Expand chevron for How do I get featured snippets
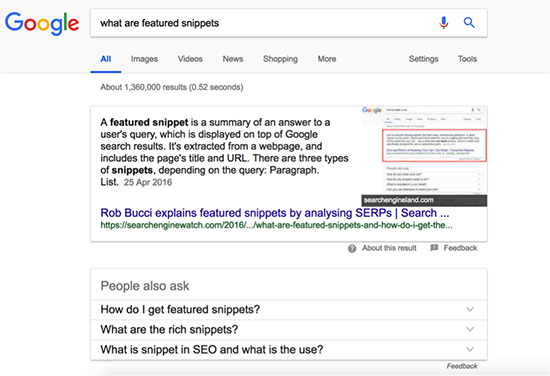This screenshot has width=550, height=376. 470,309
